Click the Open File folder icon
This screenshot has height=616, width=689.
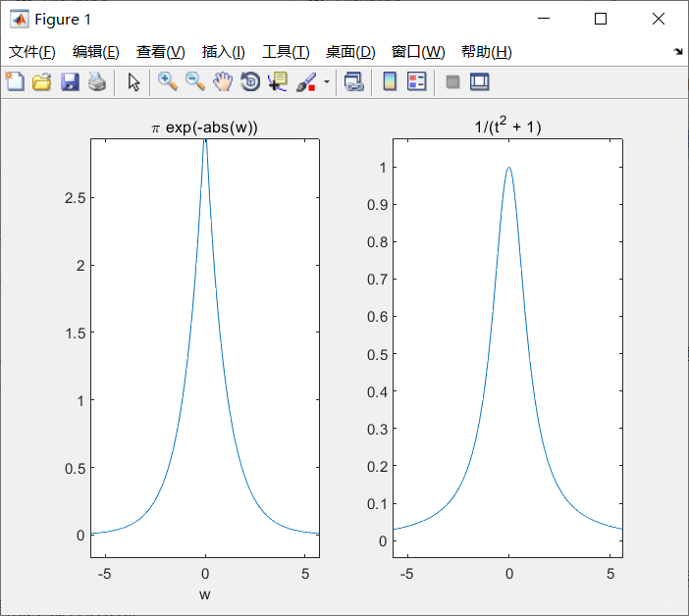pos(42,81)
